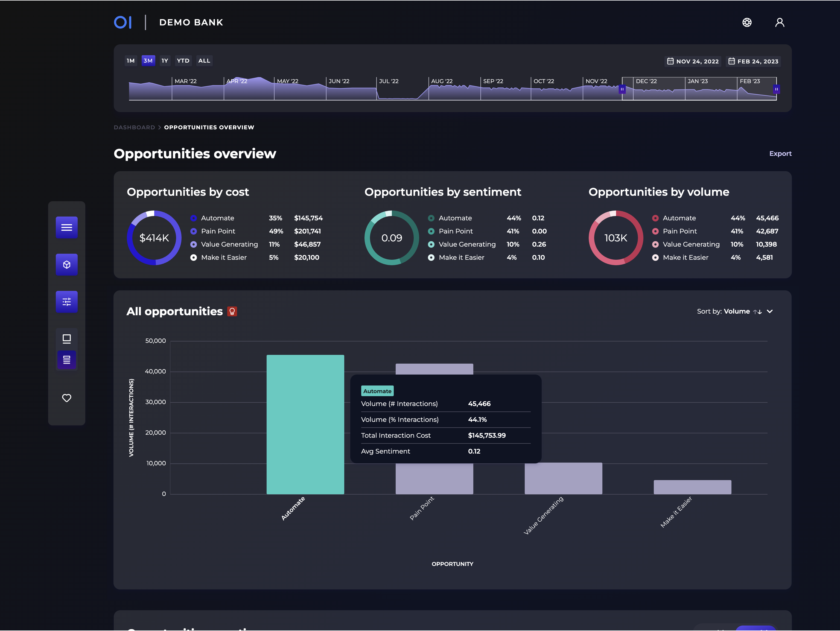Click the calendar icon for Nov 24, 2022

coord(670,61)
